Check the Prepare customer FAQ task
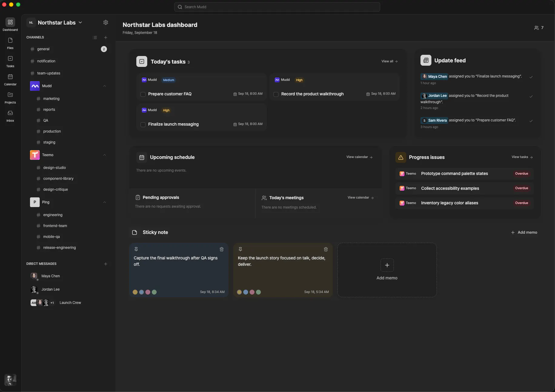555x392 pixels. point(143,94)
